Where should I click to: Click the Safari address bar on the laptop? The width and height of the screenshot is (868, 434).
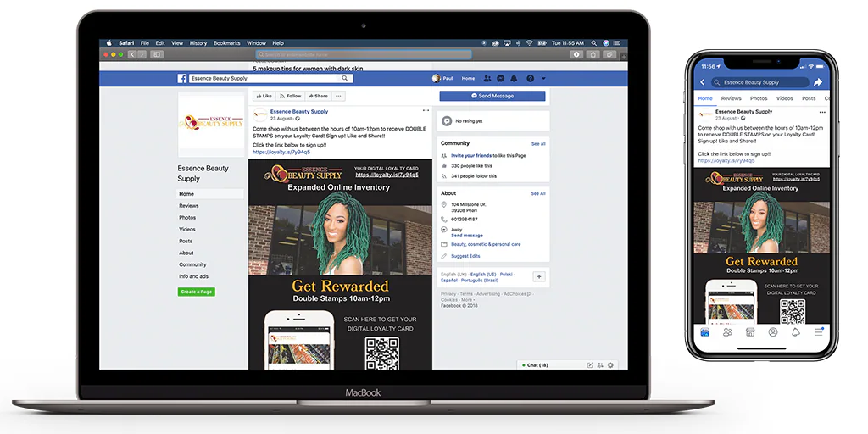click(364, 54)
